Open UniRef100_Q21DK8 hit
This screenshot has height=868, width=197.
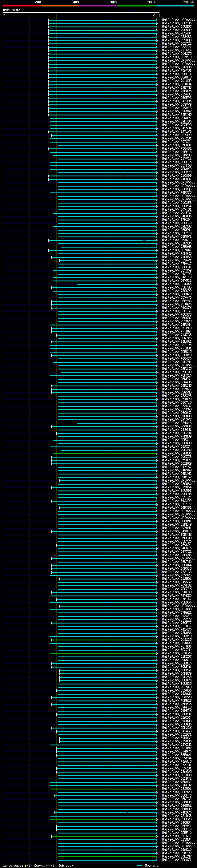[176, 816]
